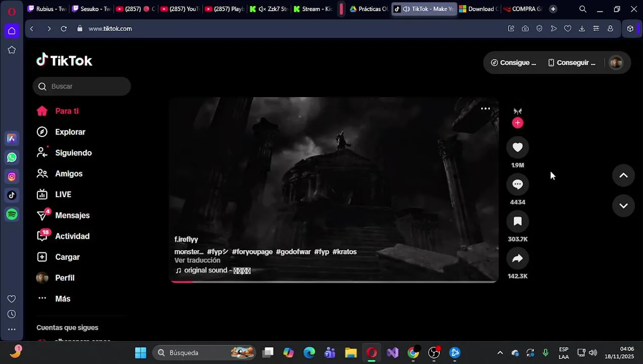Open Opera sidebar heart icon

(12, 299)
